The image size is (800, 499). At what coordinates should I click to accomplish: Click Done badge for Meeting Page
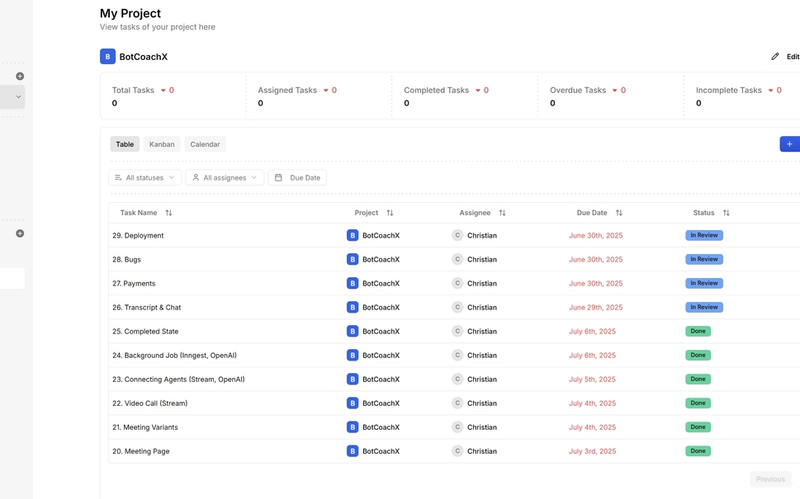[698, 451]
